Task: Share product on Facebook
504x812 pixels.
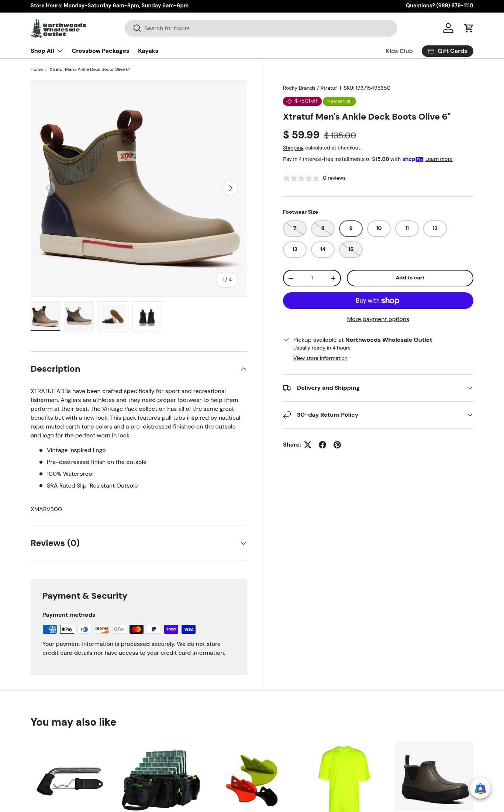Action: click(322, 445)
